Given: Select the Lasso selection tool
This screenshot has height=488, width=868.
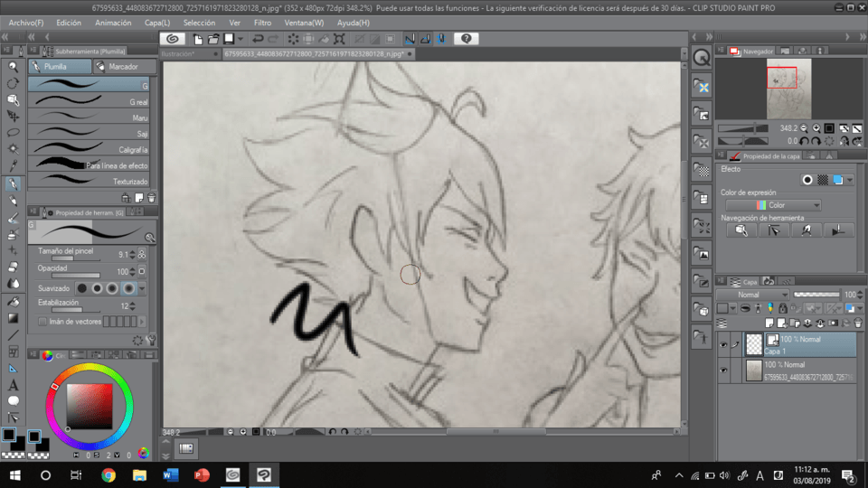Looking at the screenshot, I should tap(14, 133).
